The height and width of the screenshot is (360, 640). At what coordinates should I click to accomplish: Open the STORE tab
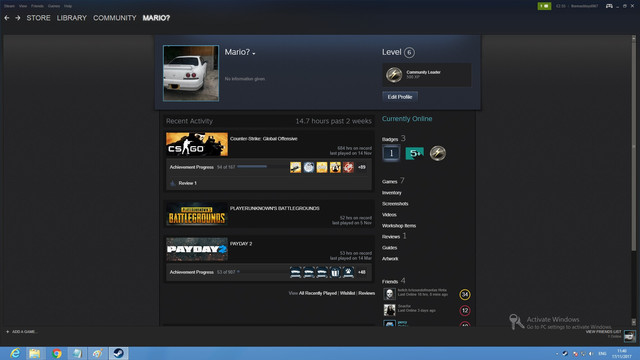[38, 18]
